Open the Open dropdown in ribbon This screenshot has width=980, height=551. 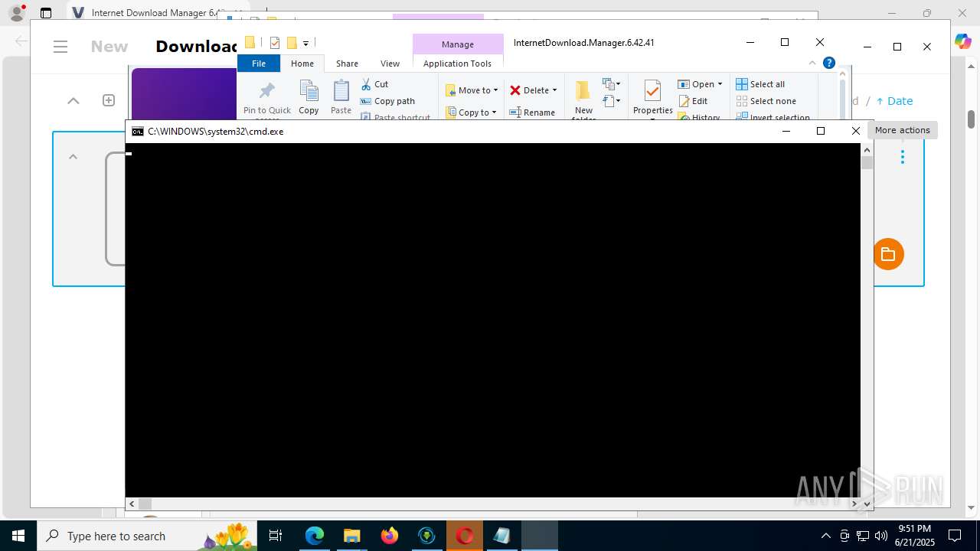pos(700,84)
